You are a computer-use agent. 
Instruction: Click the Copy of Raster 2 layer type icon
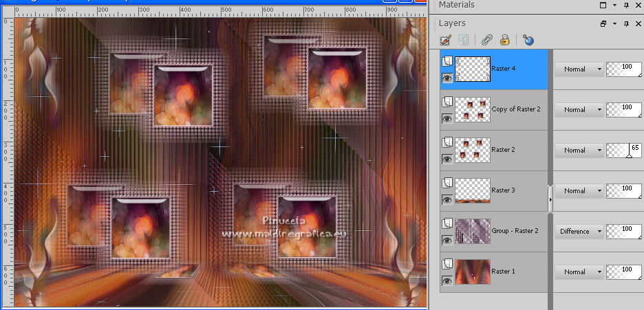click(447, 102)
